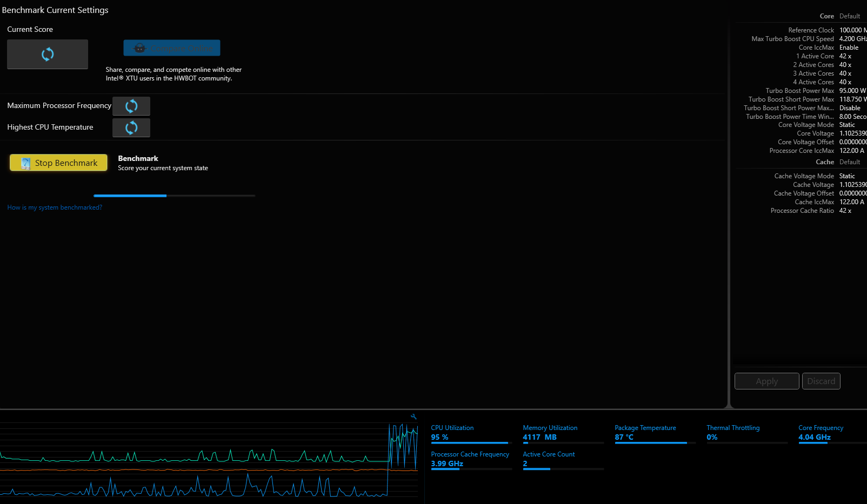Image resolution: width=867 pixels, height=504 pixels.
Task: Select the '95 %' CPU utilization value
Action: 439,437
